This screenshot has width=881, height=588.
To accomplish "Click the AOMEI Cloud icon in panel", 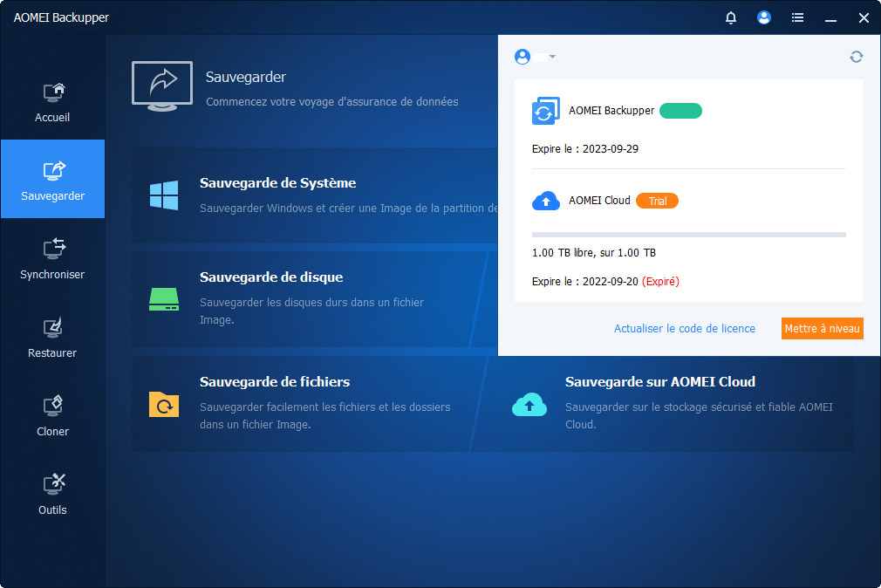I will click(x=545, y=201).
